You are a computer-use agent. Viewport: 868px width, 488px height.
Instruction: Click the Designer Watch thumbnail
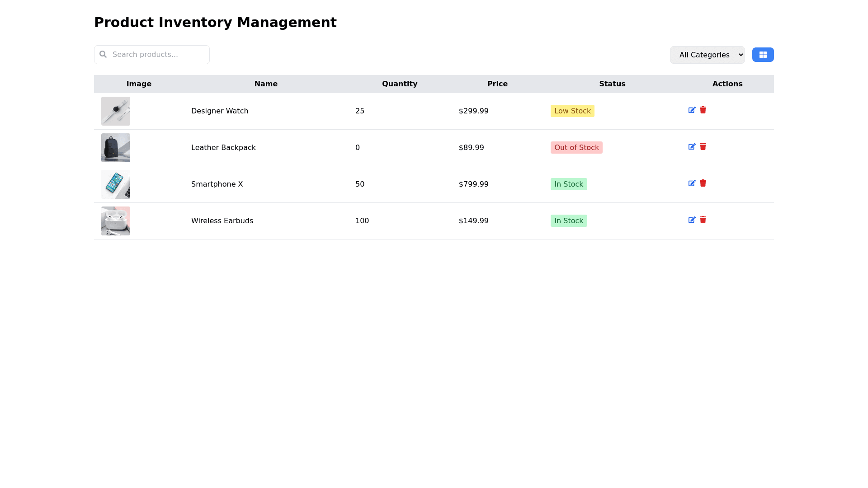pyautogui.click(x=116, y=111)
